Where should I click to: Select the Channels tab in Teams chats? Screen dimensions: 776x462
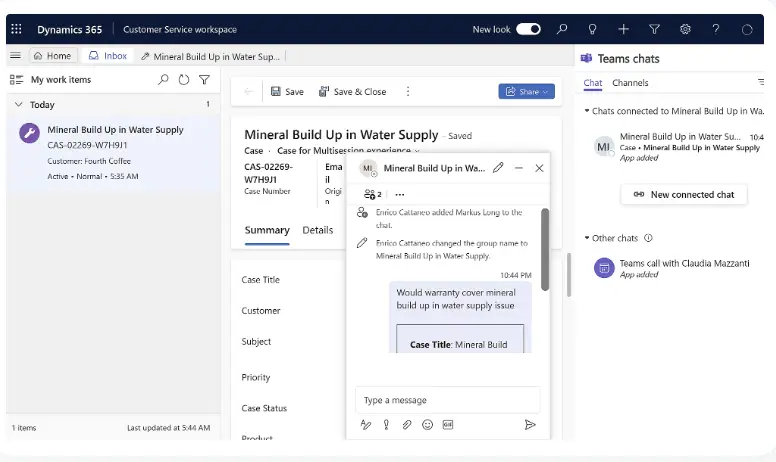[630, 83]
